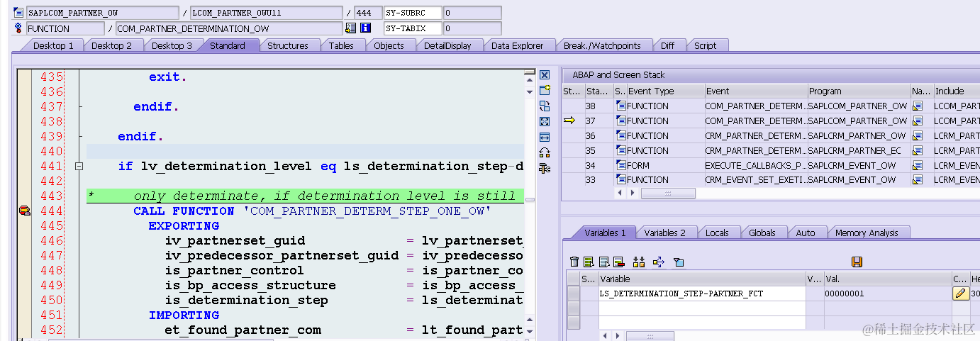
Task: Click the maximize horizontally tool icon
Action: (545, 137)
